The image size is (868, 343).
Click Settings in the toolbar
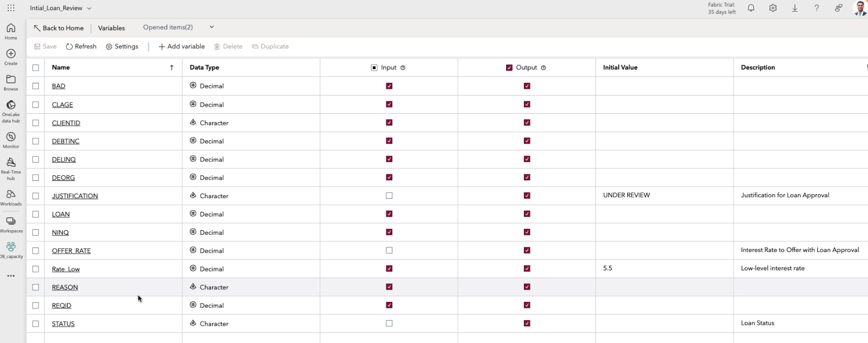[x=122, y=47]
